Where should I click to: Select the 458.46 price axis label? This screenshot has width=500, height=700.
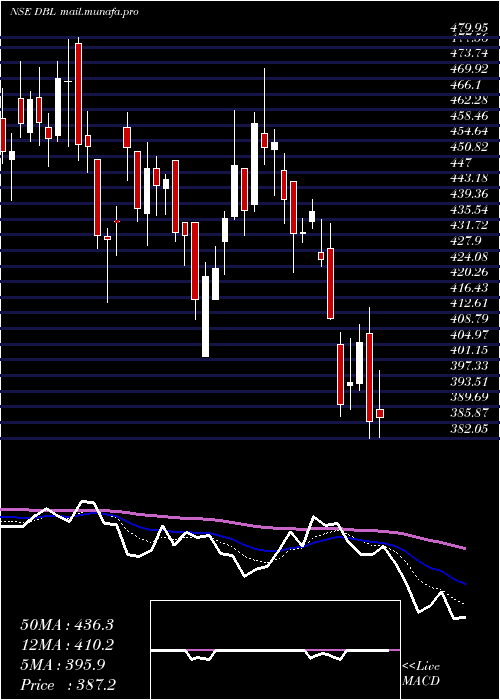pyautogui.click(x=469, y=116)
